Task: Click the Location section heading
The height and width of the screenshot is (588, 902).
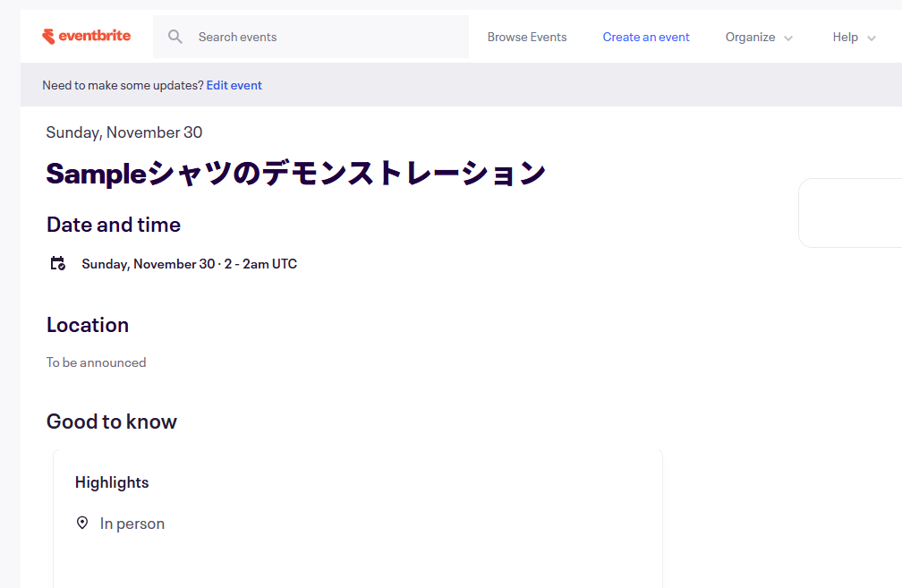Action: point(88,325)
